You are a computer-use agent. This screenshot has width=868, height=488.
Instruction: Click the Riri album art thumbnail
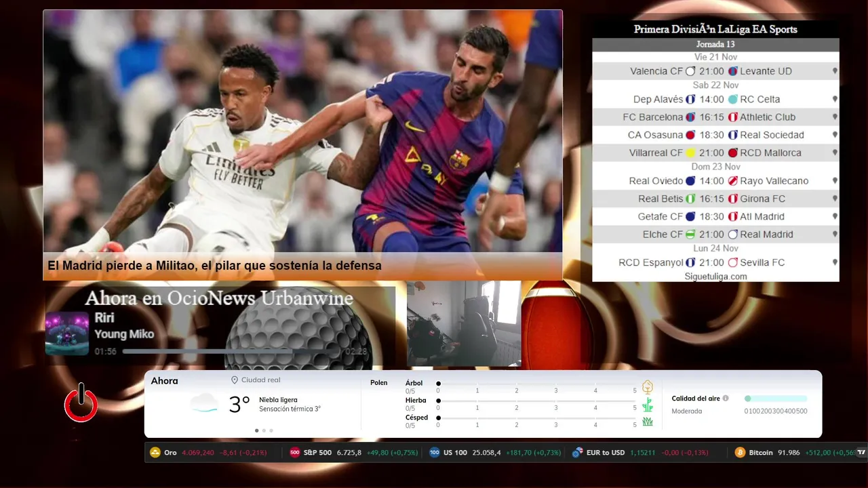tap(67, 333)
